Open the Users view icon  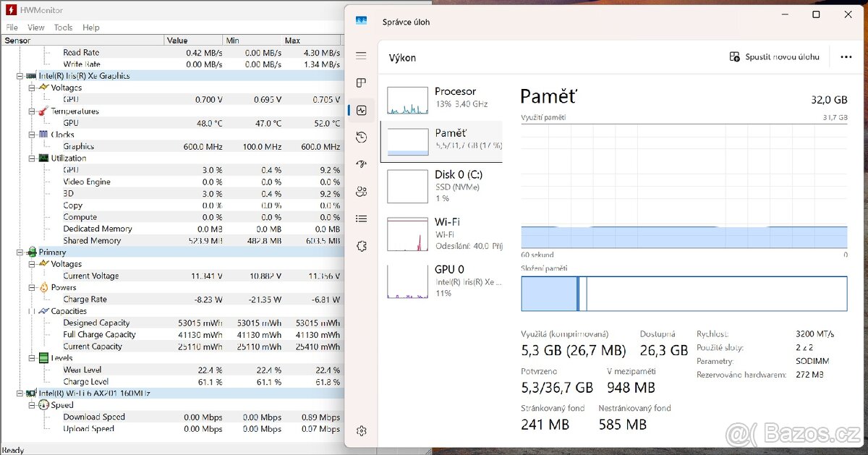[361, 191]
